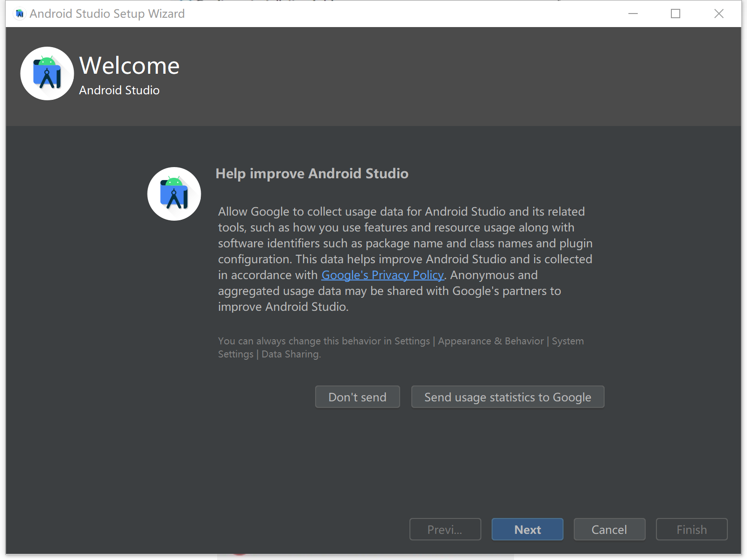Click the Android Studio Setup Wizard title text
The width and height of the screenshot is (747, 560).
click(107, 14)
